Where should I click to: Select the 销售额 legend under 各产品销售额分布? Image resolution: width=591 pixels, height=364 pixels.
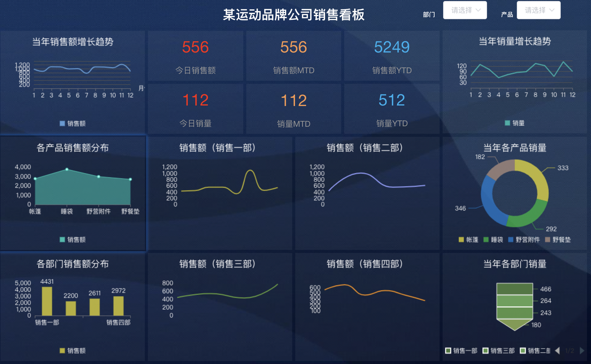73,240
